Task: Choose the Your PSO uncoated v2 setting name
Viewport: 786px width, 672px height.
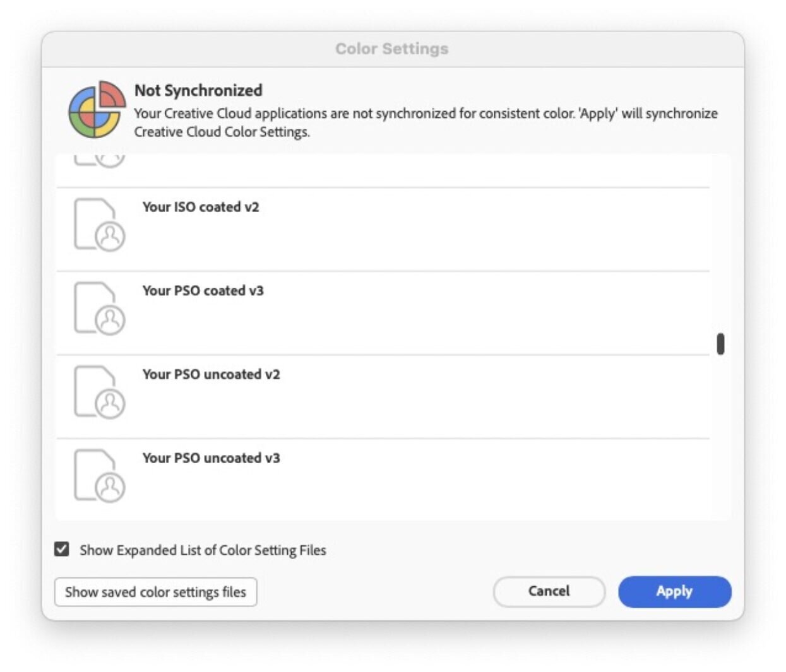Action: tap(211, 374)
